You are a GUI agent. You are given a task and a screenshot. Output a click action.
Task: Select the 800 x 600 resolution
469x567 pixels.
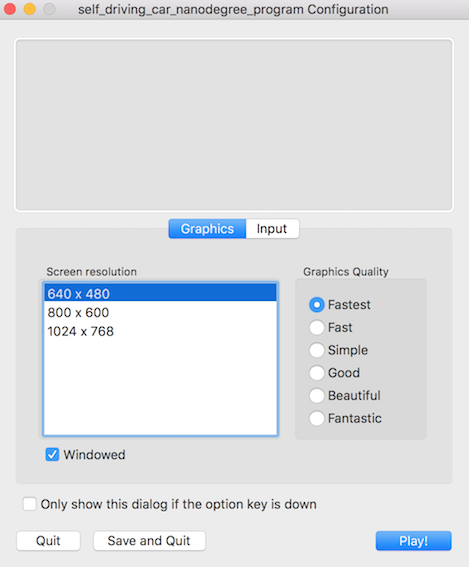pyautogui.click(x=160, y=312)
